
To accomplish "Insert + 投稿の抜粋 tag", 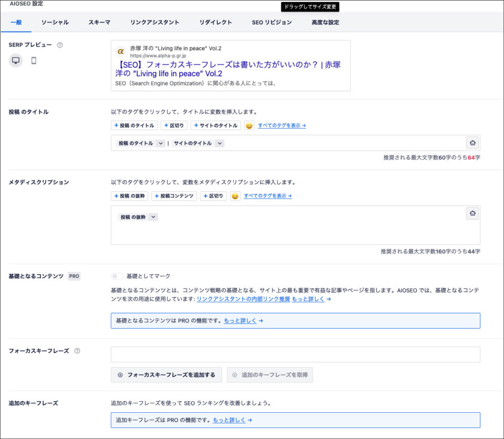I will coord(130,196).
